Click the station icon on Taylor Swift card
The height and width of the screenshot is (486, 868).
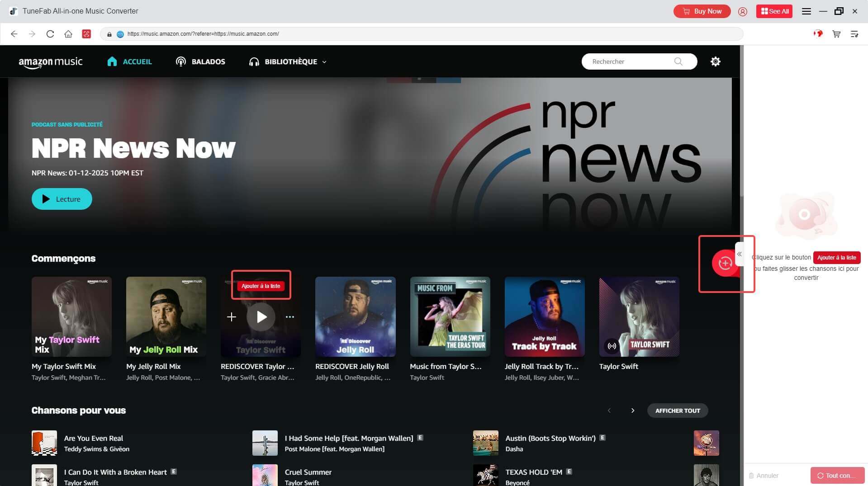pyautogui.click(x=612, y=346)
